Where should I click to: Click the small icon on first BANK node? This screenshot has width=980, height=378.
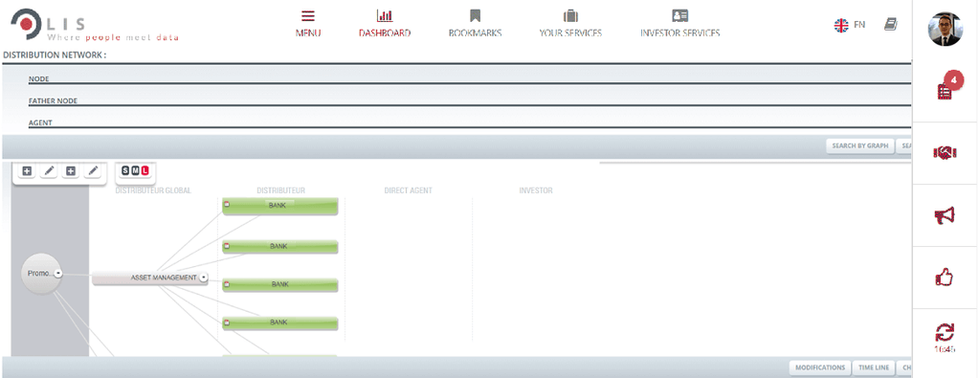227,204
